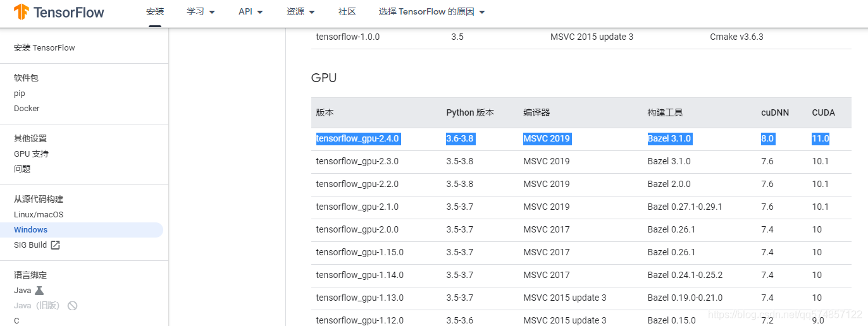
Task: Expand the 学习 dropdown menu
Action: point(201,12)
